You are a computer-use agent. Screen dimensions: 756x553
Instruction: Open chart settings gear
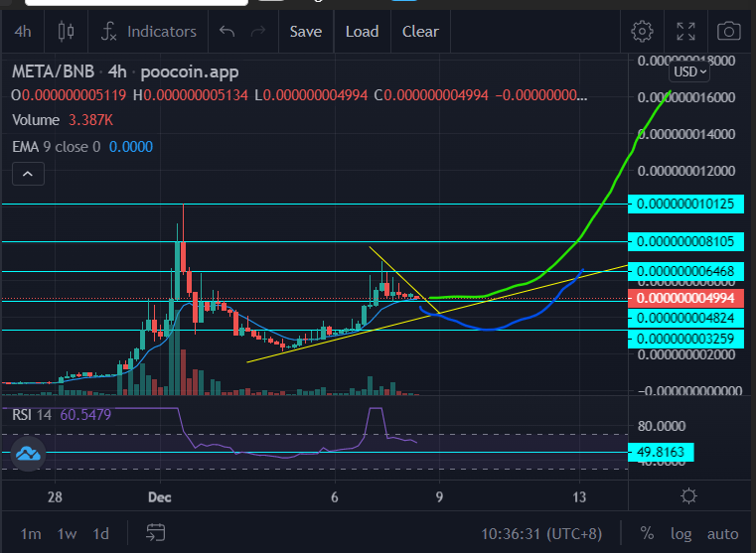[642, 32]
